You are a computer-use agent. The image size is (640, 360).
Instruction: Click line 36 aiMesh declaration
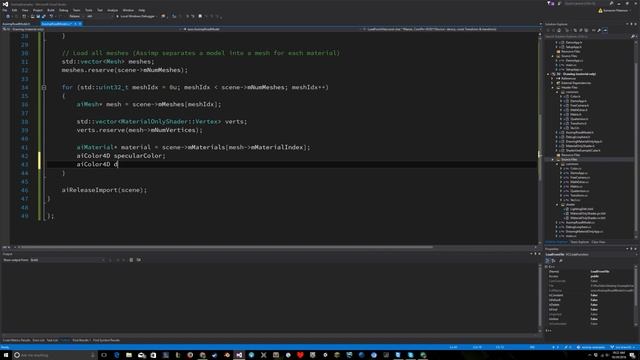[149, 104]
